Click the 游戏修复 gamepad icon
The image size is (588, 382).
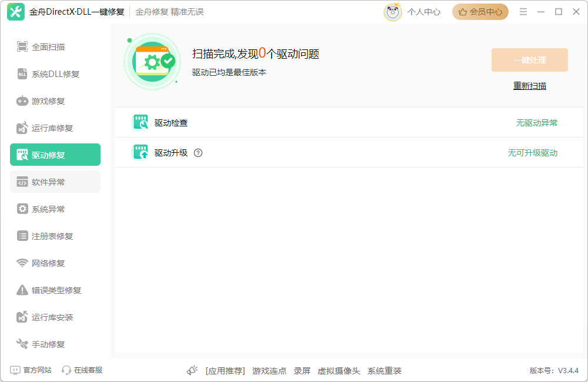tap(22, 100)
